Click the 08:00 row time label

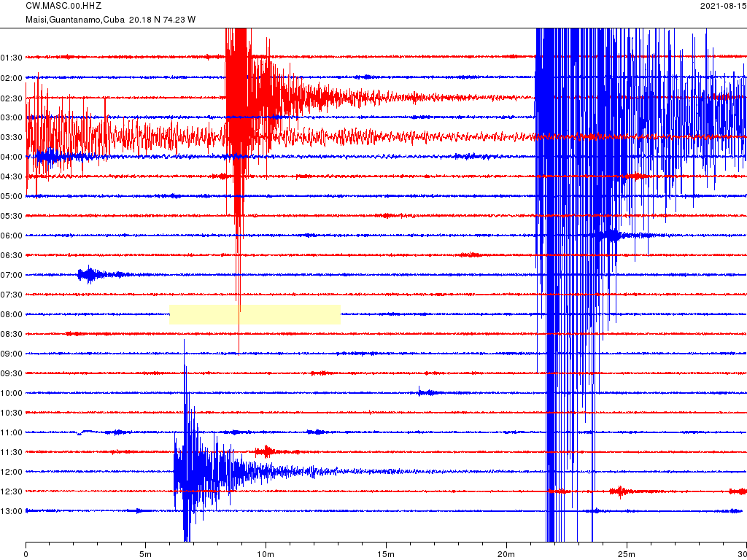click(x=12, y=314)
